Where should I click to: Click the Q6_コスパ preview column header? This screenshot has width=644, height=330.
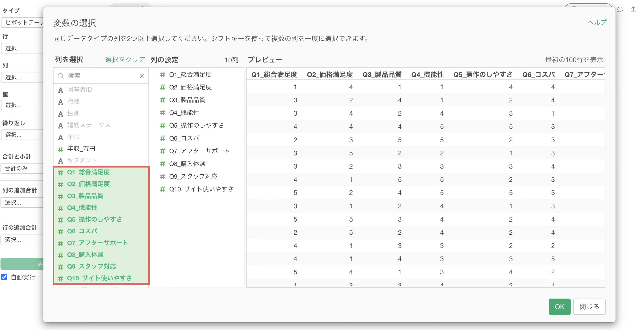click(x=539, y=74)
